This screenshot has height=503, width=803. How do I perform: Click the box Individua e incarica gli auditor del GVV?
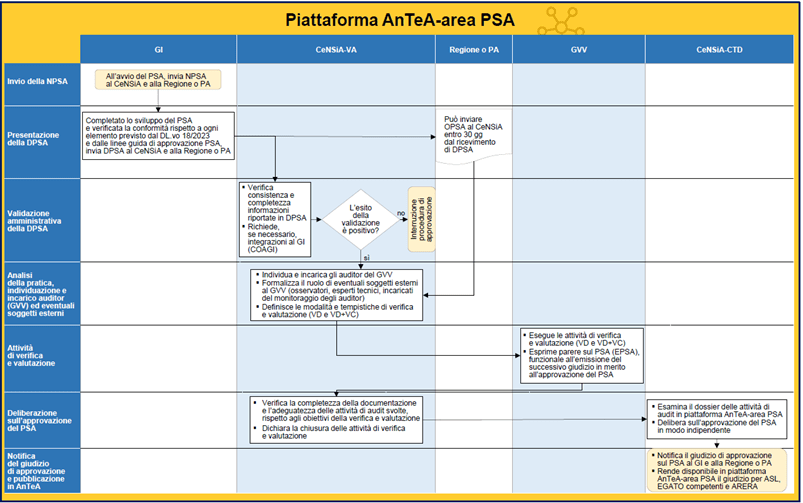pyautogui.click(x=336, y=295)
